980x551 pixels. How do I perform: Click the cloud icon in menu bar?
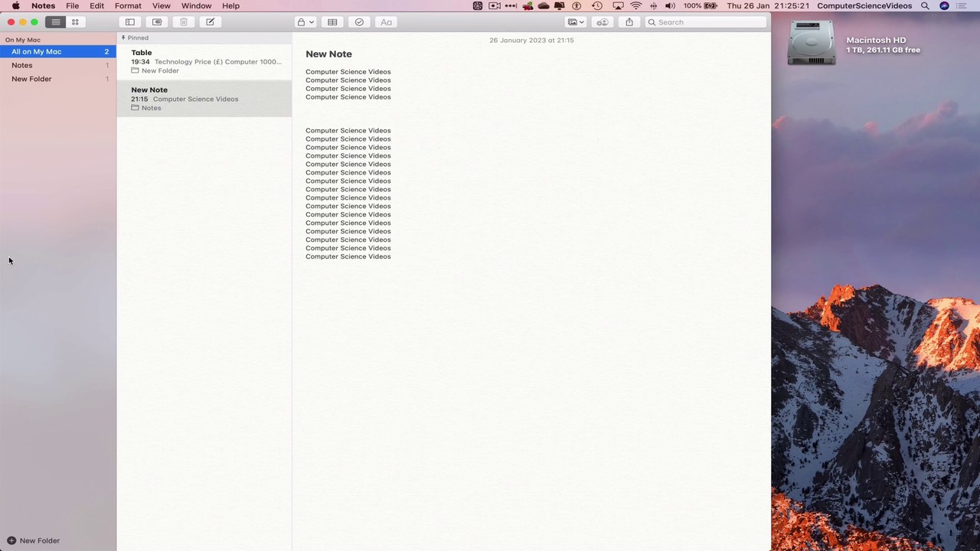pyautogui.click(x=544, y=5)
